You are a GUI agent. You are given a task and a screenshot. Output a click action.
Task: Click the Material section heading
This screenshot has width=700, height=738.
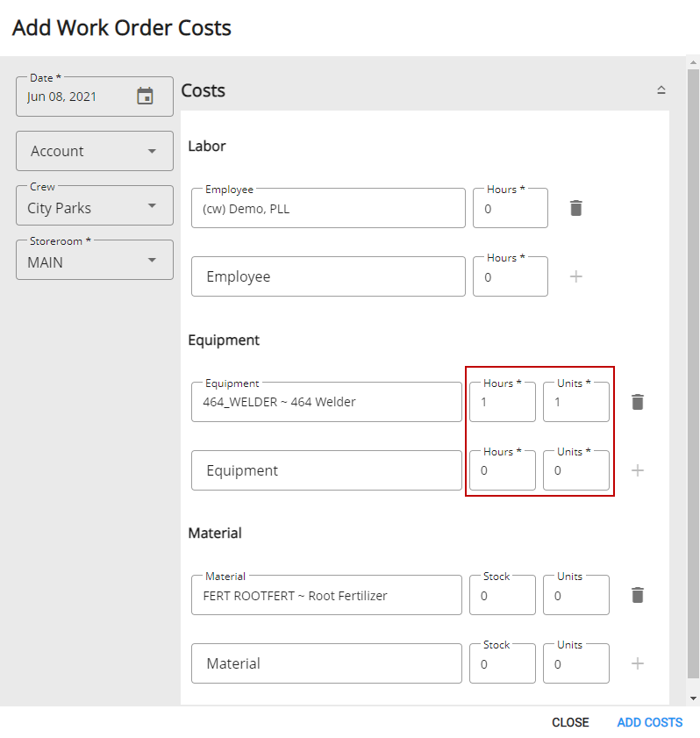(215, 533)
